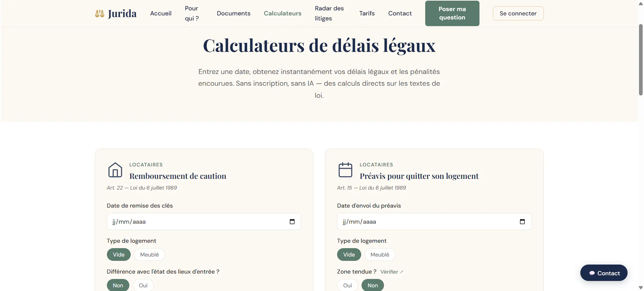The height and width of the screenshot is (291, 644).
Task: Open date picker for remise des clés
Action: pyautogui.click(x=292, y=222)
